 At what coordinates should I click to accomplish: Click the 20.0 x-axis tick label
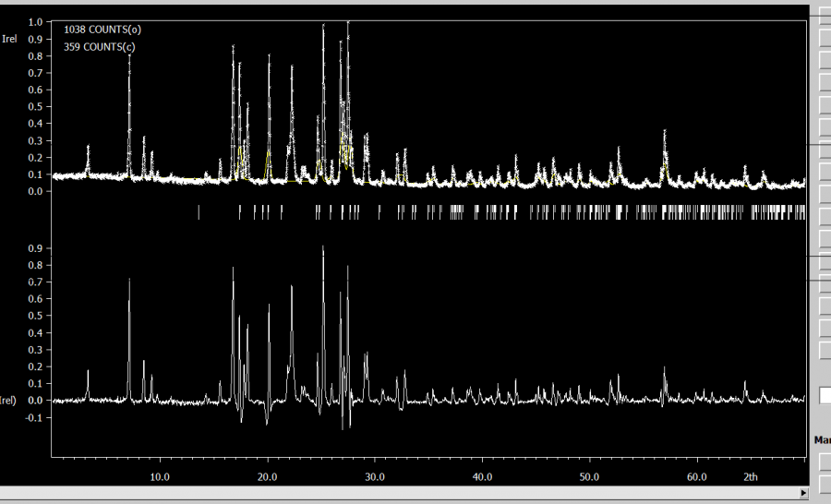point(268,477)
